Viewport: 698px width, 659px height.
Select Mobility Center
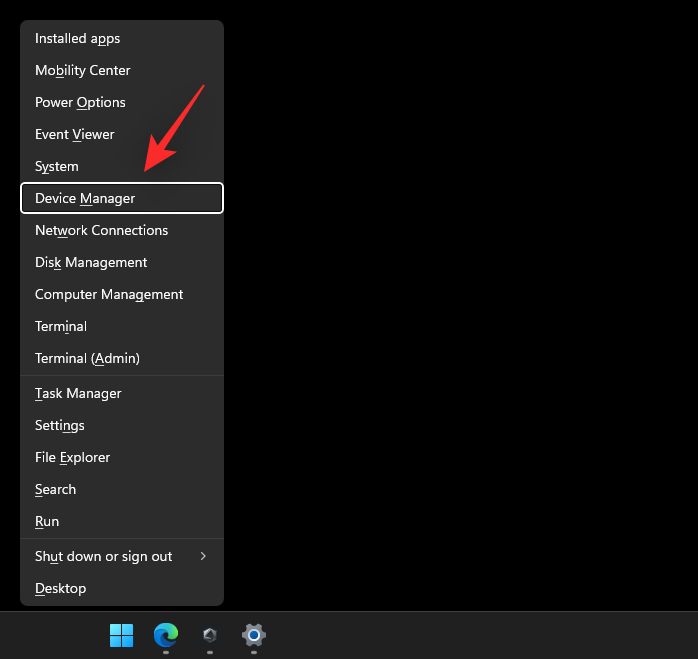coord(122,70)
